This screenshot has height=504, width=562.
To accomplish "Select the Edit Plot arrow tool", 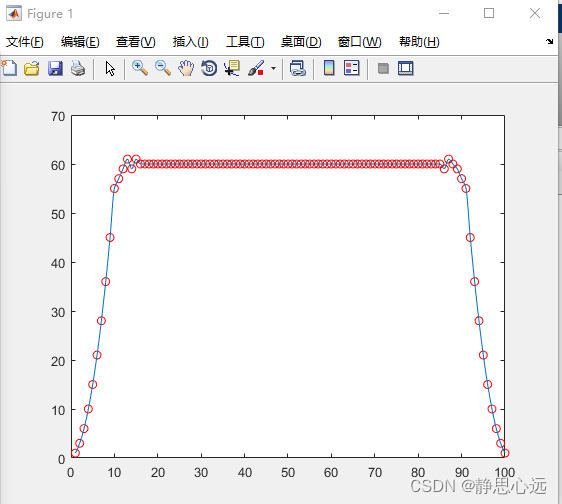I will point(110,68).
